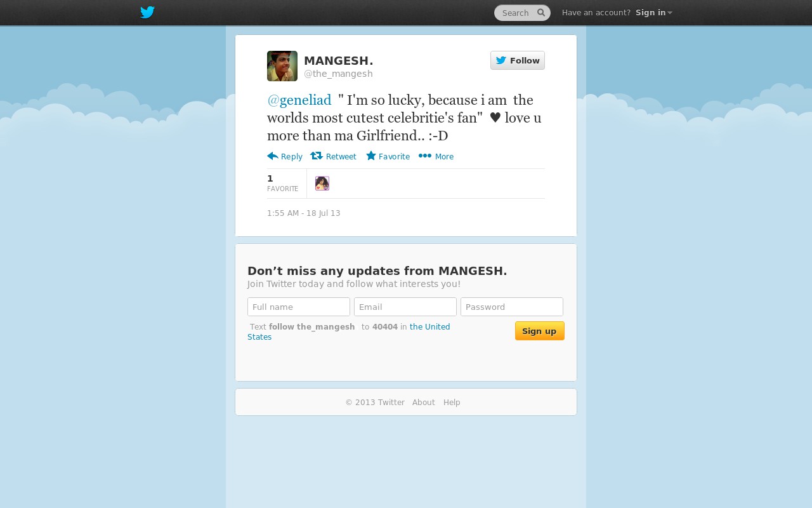This screenshot has height=508, width=812.
Task: Click the bird icon on Follow button
Action: pyautogui.click(x=501, y=60)
